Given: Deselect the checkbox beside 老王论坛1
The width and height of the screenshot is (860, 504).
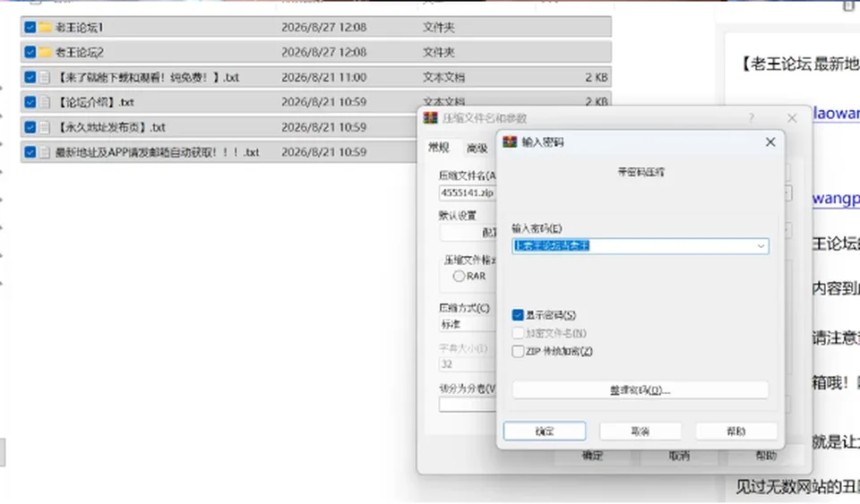Looking at the screenshot, I should pyautogui.click(x=30, y=28).
